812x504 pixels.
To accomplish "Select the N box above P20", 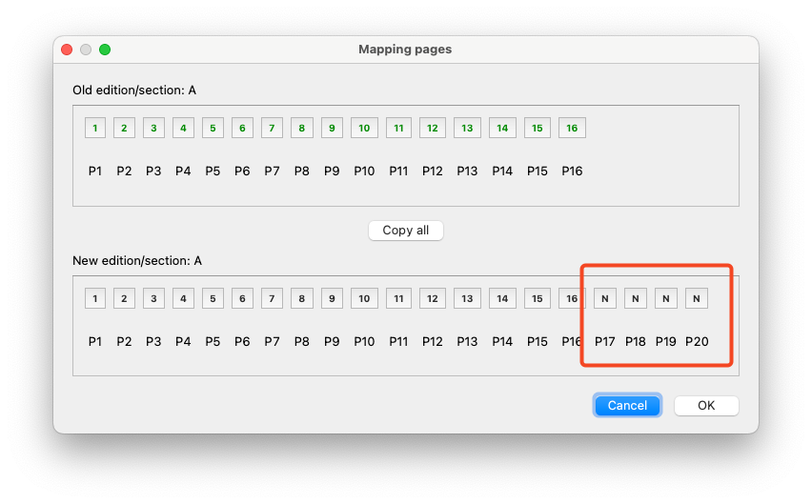I will pos(697,298).
